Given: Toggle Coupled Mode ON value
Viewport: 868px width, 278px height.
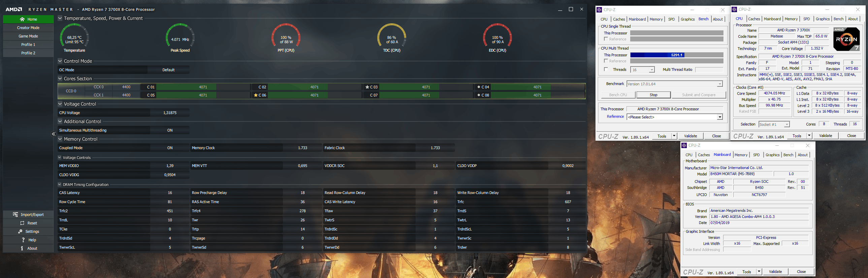Looking at the screenshot, I should 170,148.
